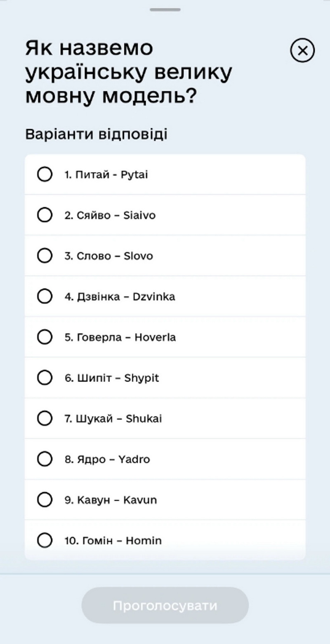Select the Кавун - Kavun radio circle
This screenshot has height=644, width=330.
point(45,500)
